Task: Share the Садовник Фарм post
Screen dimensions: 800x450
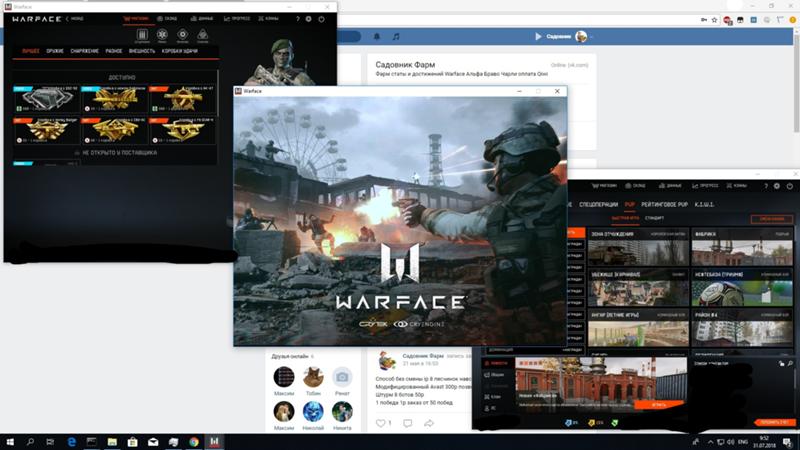Action: pyautogui.click(x=429, y=423)
